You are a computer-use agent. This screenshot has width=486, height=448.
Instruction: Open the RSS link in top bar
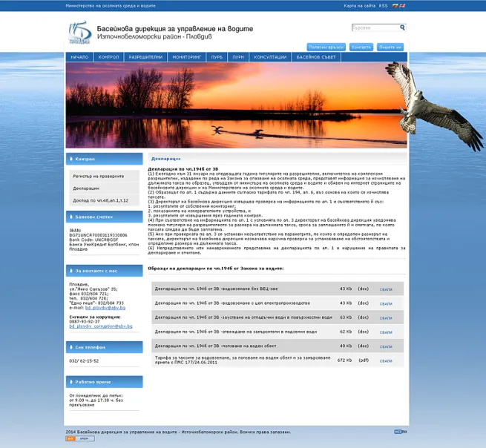click(383, 6)
